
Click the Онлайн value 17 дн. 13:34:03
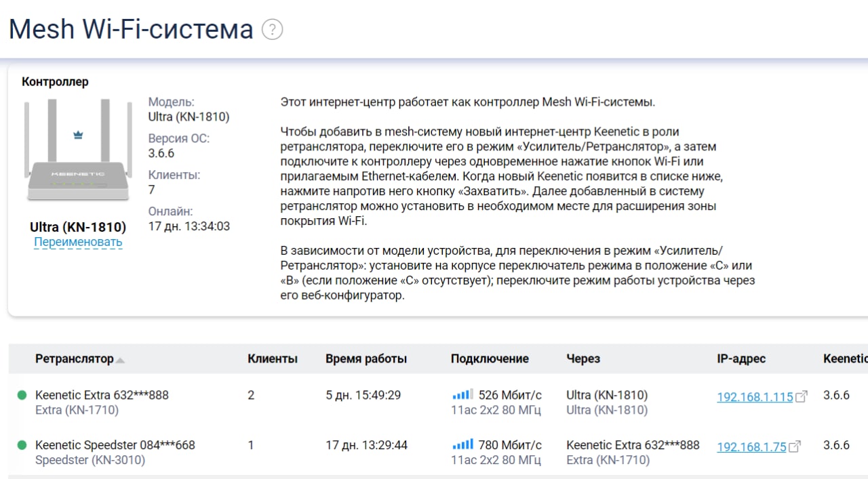[189, 226]
